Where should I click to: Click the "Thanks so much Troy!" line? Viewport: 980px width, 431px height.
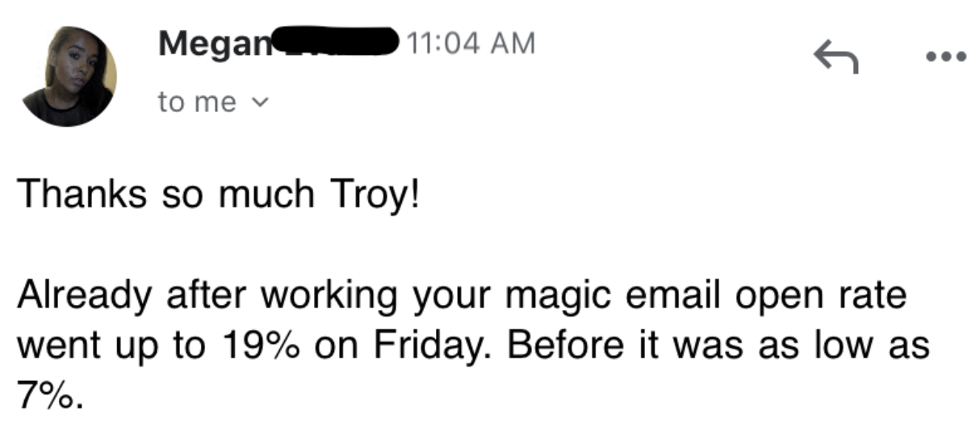pyautogui.click(x=218, y=195)
